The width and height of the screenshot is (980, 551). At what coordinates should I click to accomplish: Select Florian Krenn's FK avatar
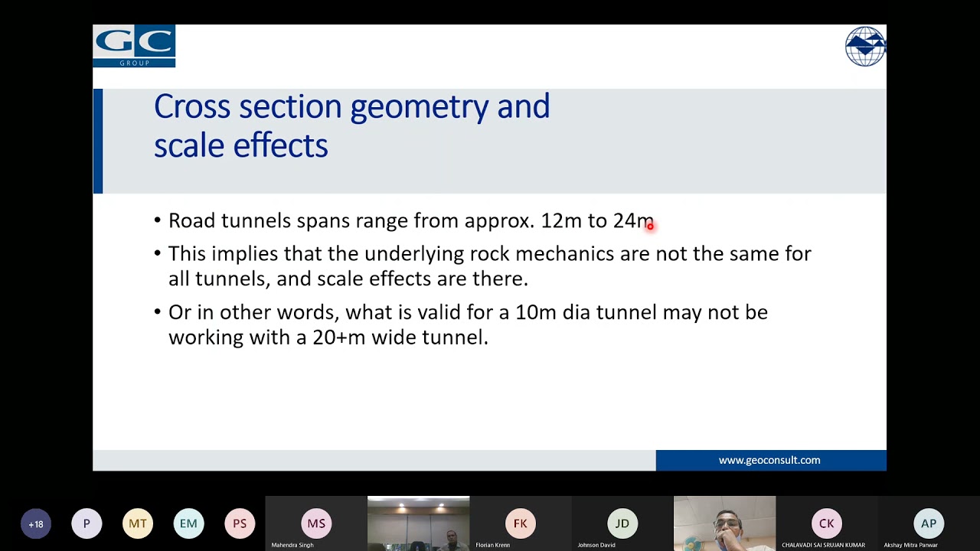tap(521, 523)
